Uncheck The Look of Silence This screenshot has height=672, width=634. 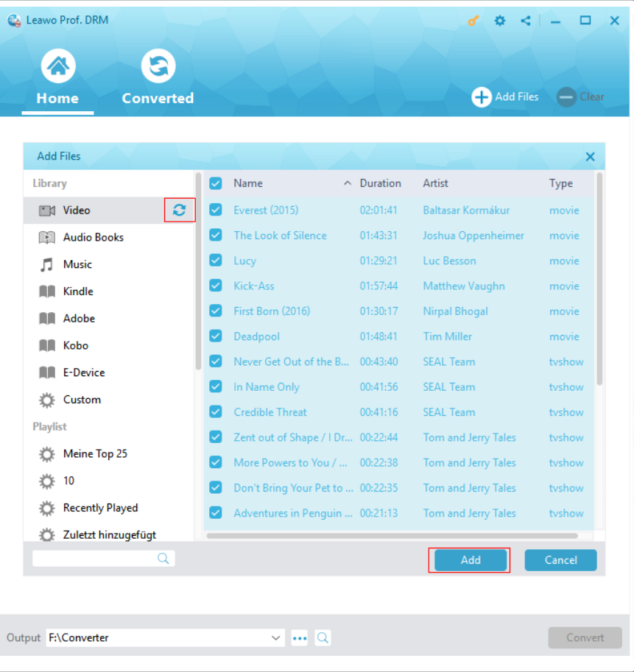click(x=216, y=235)
